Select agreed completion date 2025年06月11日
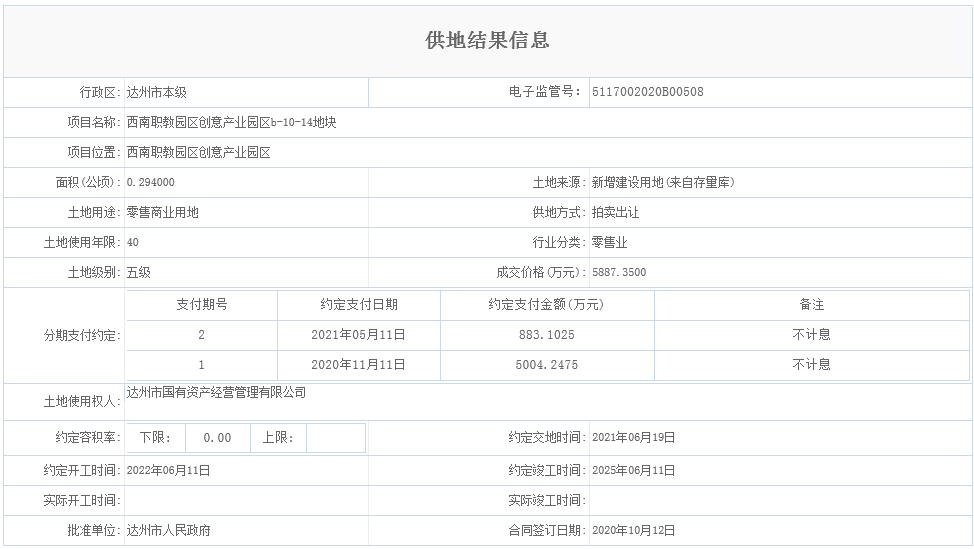Image resolution: width=974 pixels, height=549 pixels. [634, 471]
